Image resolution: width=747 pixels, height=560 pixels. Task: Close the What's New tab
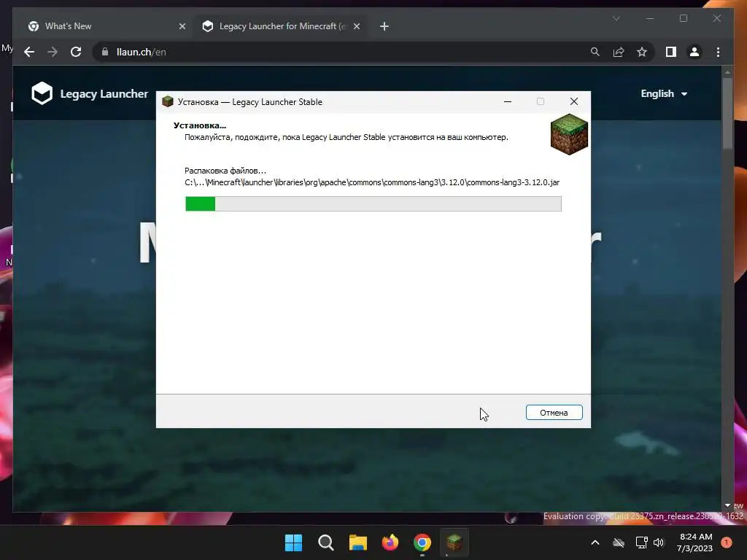click(182, 26)
